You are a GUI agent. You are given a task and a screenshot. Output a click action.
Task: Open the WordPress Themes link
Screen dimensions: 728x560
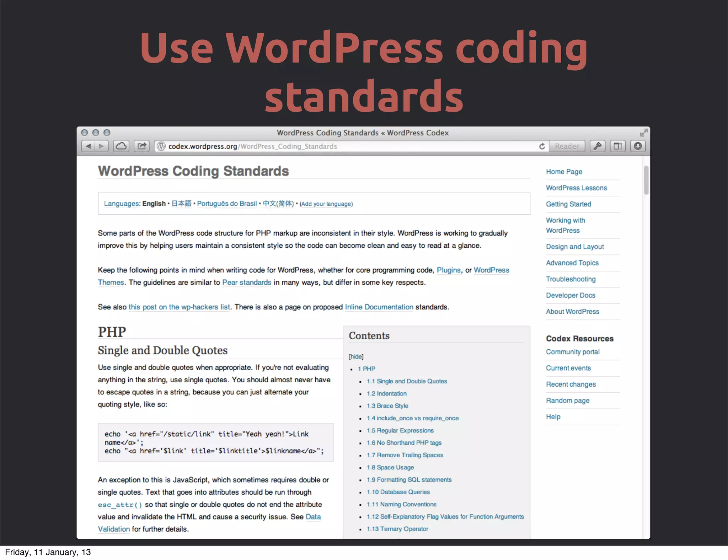click(491, 270)
